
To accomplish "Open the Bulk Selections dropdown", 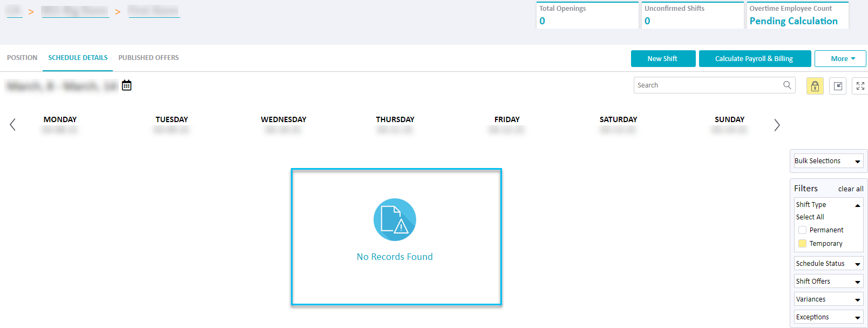I will [828, 161].
